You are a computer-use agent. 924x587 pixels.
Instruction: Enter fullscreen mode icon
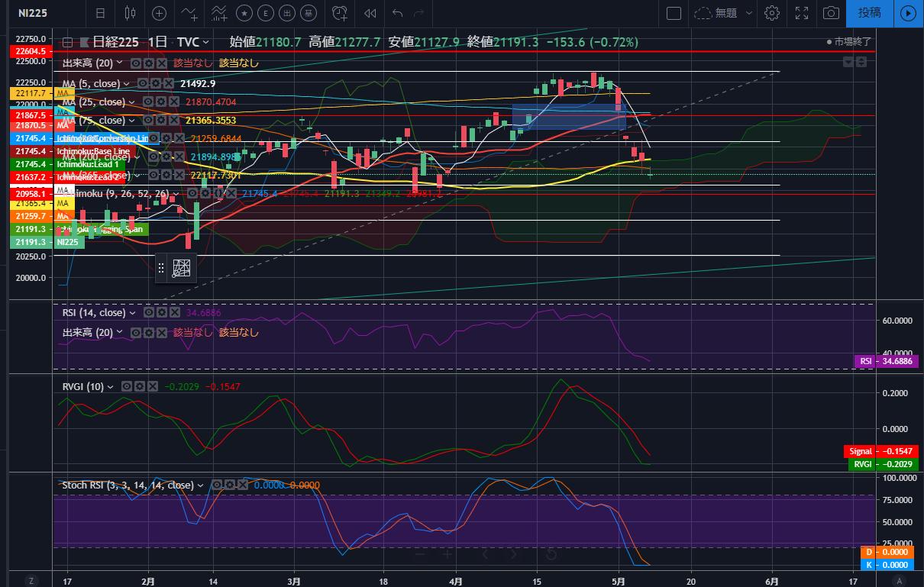802,13
